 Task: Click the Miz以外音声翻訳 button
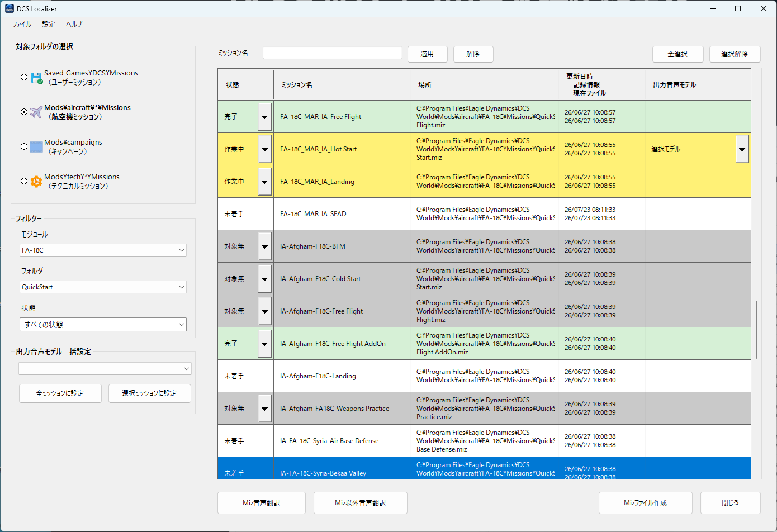[361, 503]
